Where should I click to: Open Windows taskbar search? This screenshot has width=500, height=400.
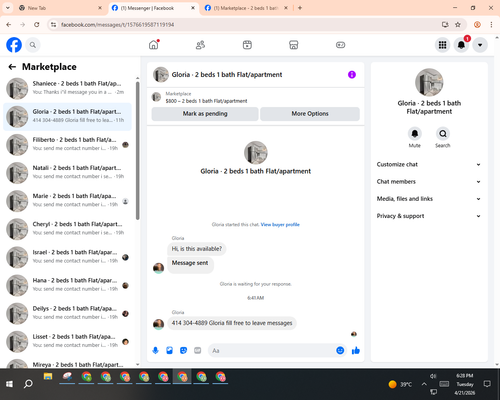coord(28,384)
